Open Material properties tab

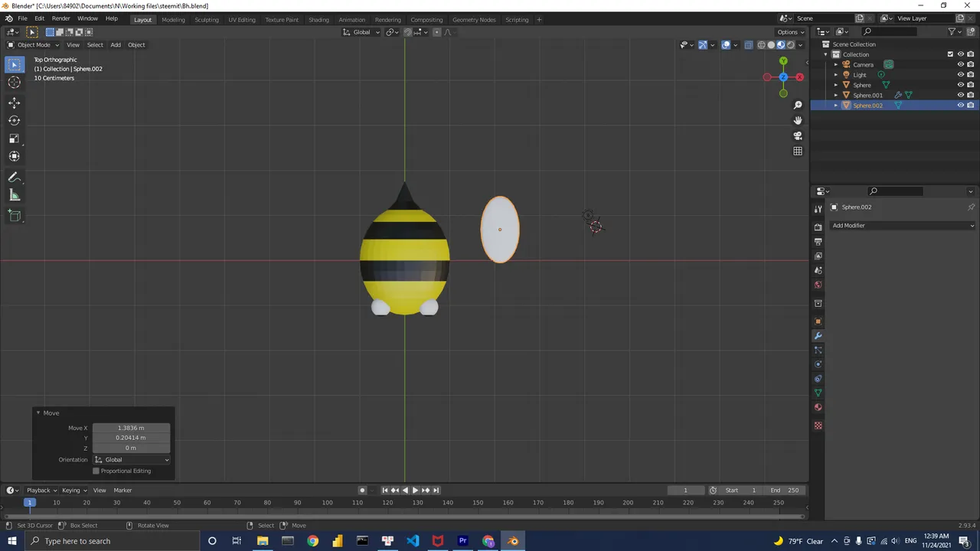click(x=818, y=408)
